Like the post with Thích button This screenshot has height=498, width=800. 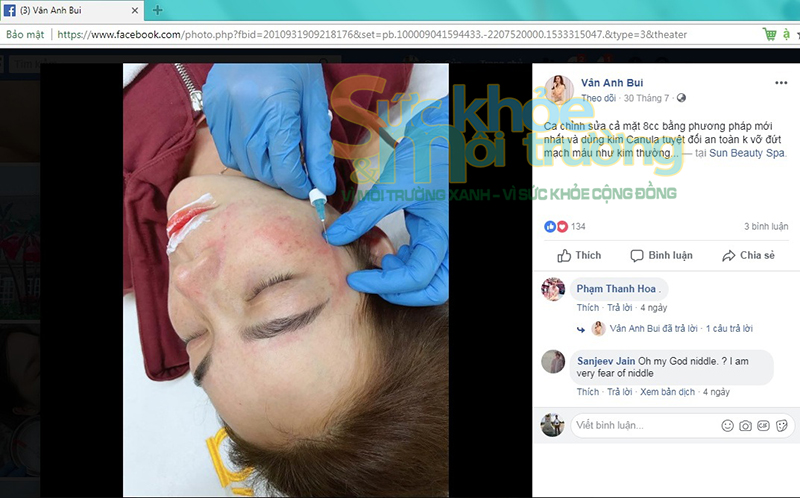click(x=579, y=256)
